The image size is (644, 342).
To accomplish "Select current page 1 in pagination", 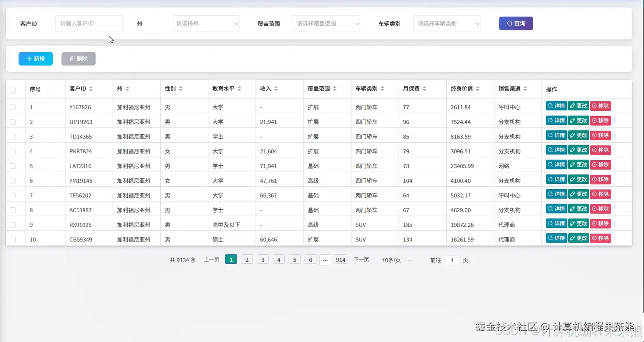I will pos(231,260).
